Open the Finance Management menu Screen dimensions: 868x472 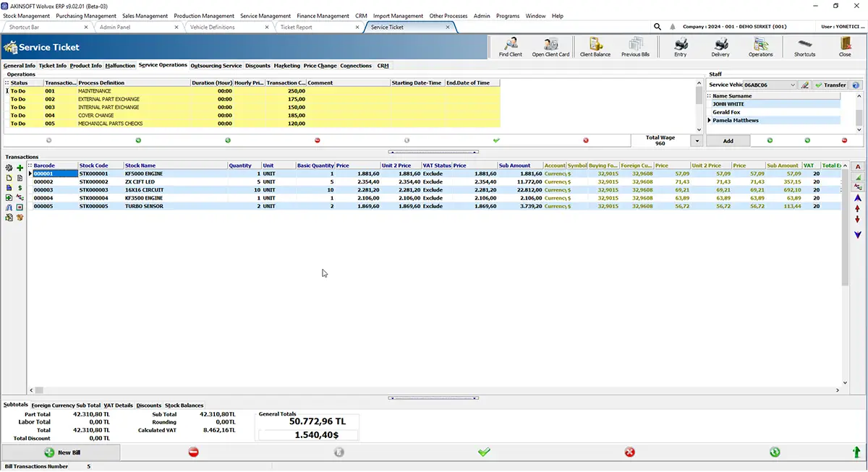(x=323, y=16)
